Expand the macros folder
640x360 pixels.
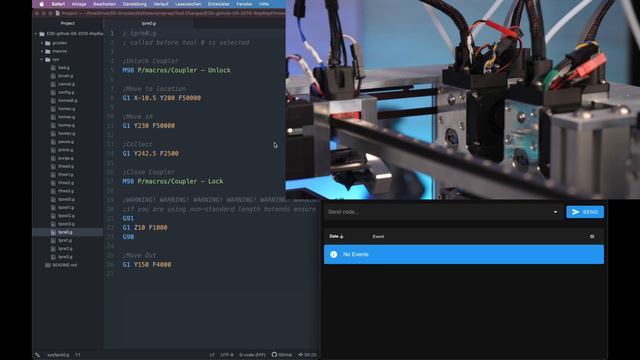click(42, 51)
